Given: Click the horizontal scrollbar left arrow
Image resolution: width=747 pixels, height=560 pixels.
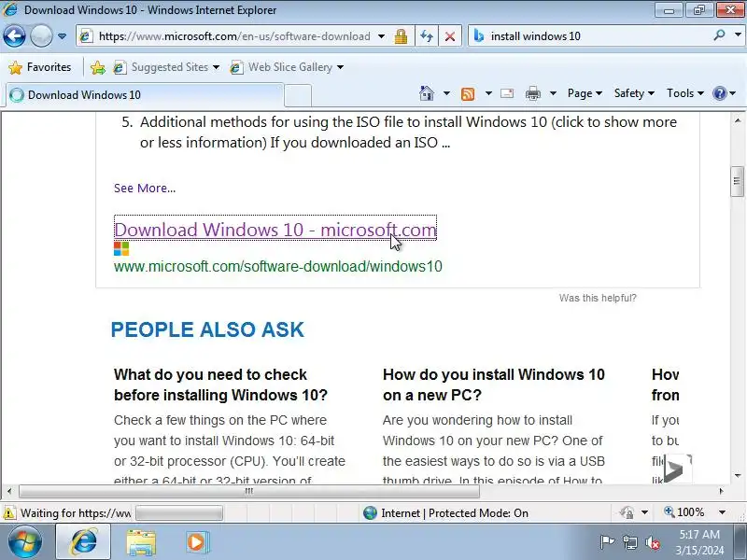Looking at the screenshot, I should pyautogui.click(x=9, y=491).
